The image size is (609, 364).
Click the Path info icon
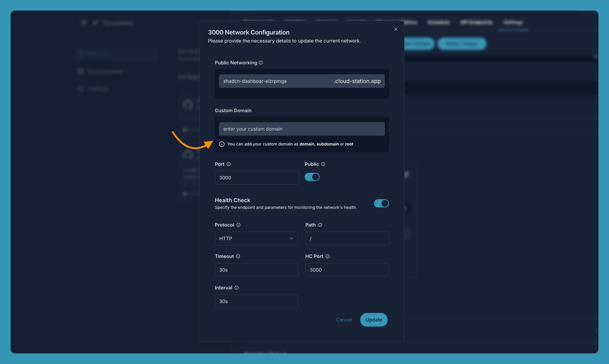pos(320,225)
